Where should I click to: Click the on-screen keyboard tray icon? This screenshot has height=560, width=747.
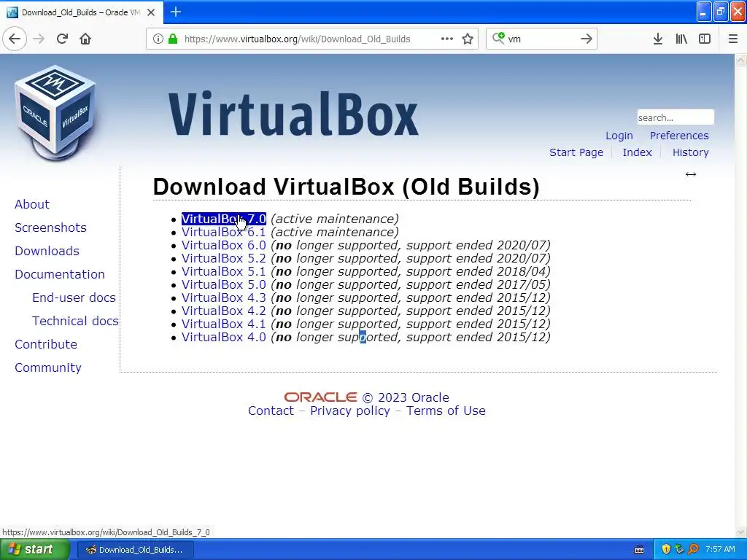[639, 550]
